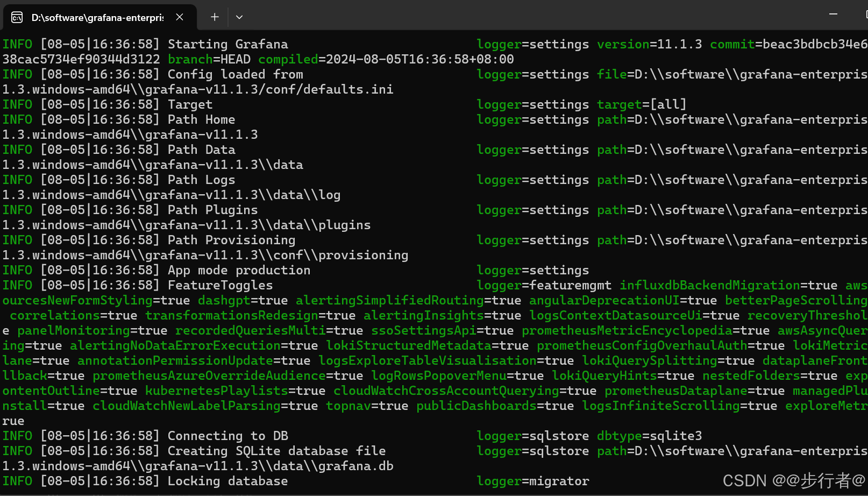Open the new tab profile dropdown
This screenshot has height=496, width=868.
click(239, 17)
